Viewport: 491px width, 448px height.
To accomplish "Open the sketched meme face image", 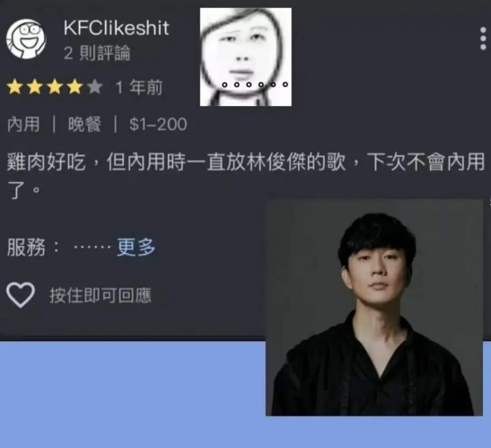I will pyautogui.click(x=246, y=57).
